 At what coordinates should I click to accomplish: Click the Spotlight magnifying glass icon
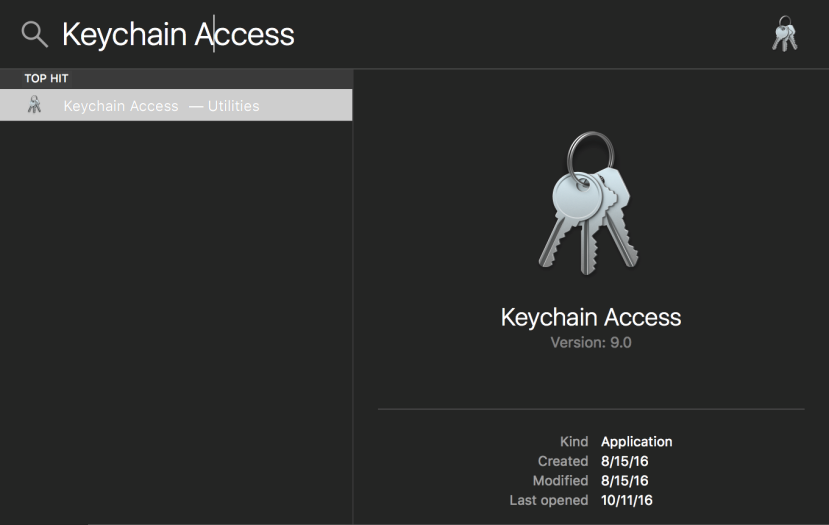point(35,34)
